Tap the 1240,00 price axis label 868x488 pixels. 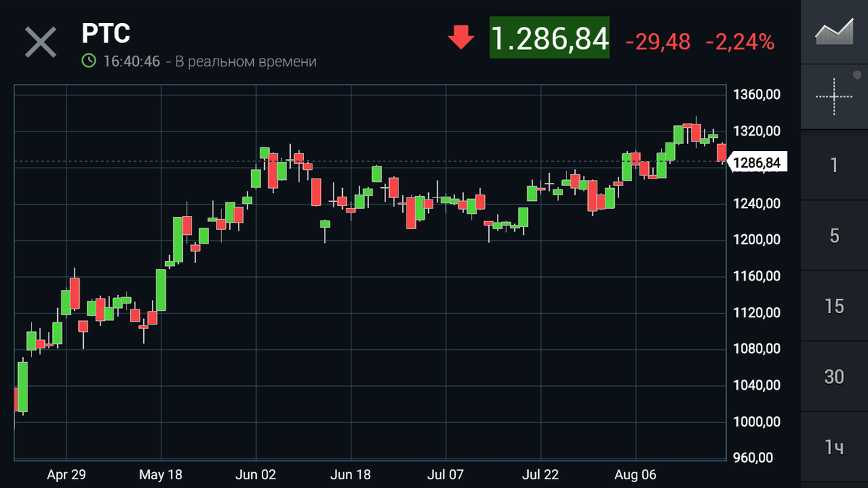(x=756, y=204)
